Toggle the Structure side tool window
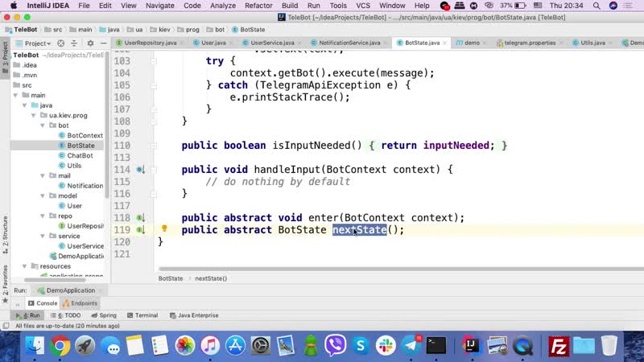This screenshot has width=644, height=362. point(6,235)
